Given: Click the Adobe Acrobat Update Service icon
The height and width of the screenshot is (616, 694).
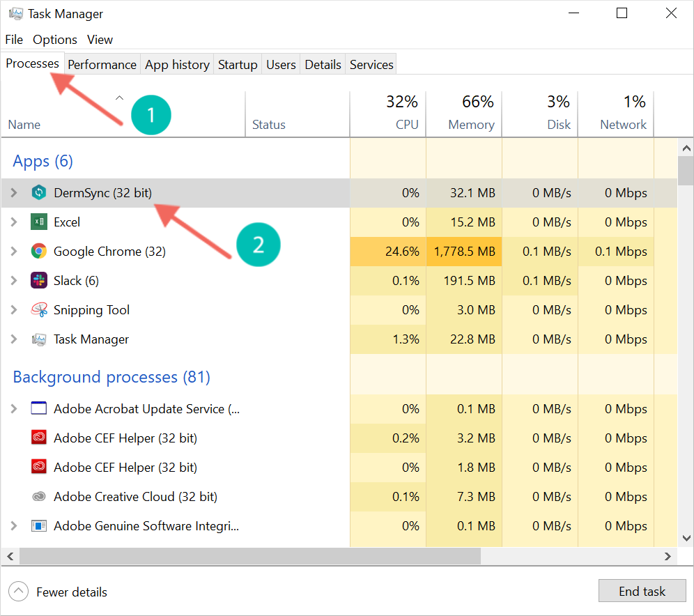Looking at the screenshot, I should 39,408.
